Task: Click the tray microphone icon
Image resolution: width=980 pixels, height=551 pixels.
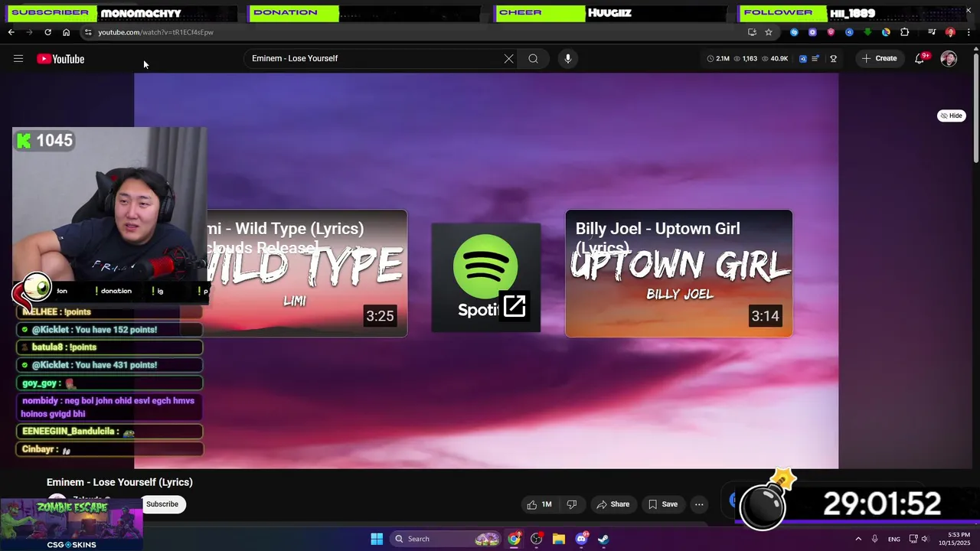Action: click(874, 539)
